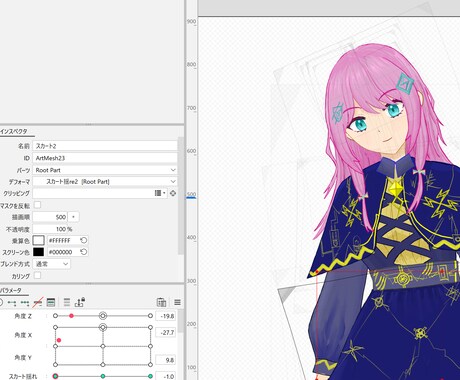Open the draw order stepper dropdown
Image resolution: width=460 pixels, height=380 pixels.
click(74, 217)
